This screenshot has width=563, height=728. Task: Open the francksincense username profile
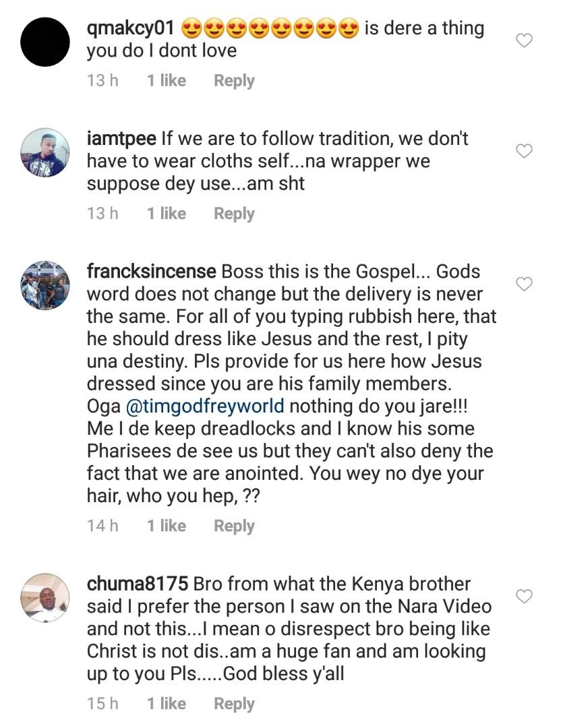(x=152, y=272)
